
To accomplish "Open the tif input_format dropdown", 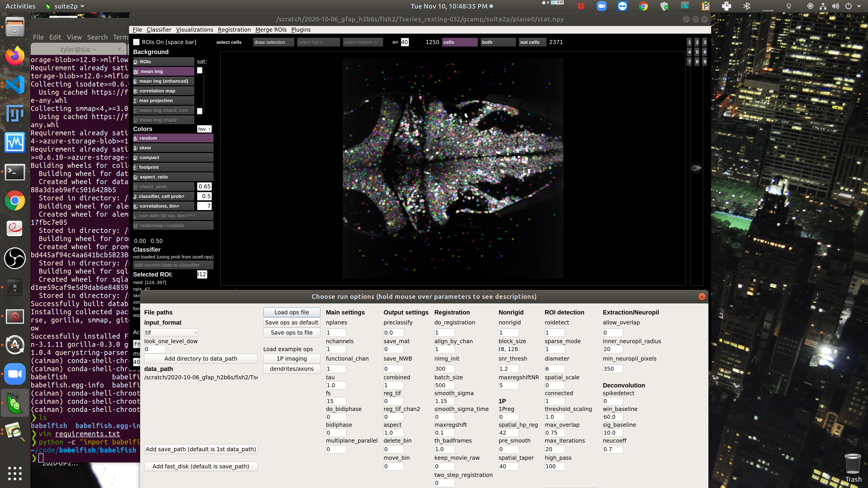I will click(x=171, y=332).
